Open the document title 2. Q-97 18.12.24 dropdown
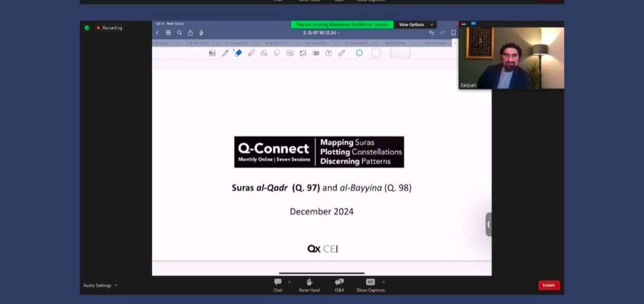Viewport: 644px width, 304px height. pos(322,33)
